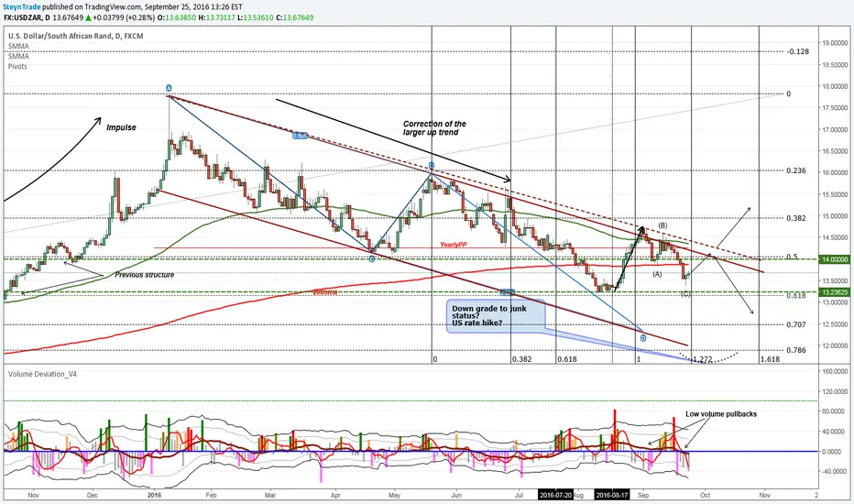
Task: Click the blue '0.886' ratio label
Action: tap(300, 136)
